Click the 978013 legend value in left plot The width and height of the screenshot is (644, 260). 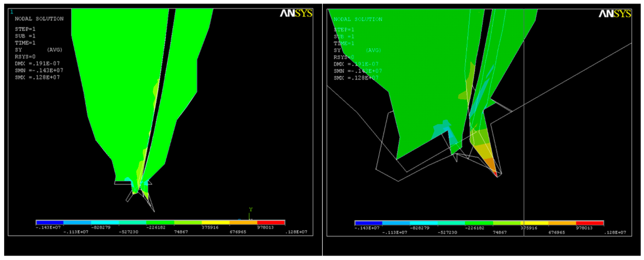265,228
